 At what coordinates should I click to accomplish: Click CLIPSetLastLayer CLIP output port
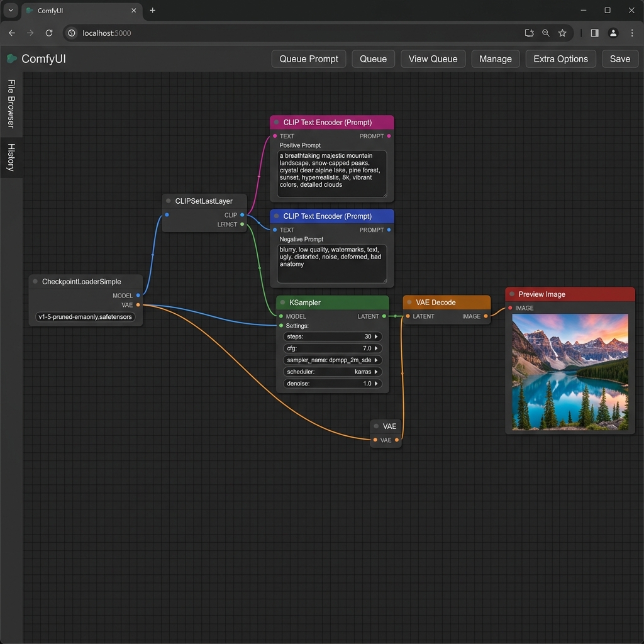[242, 215]
